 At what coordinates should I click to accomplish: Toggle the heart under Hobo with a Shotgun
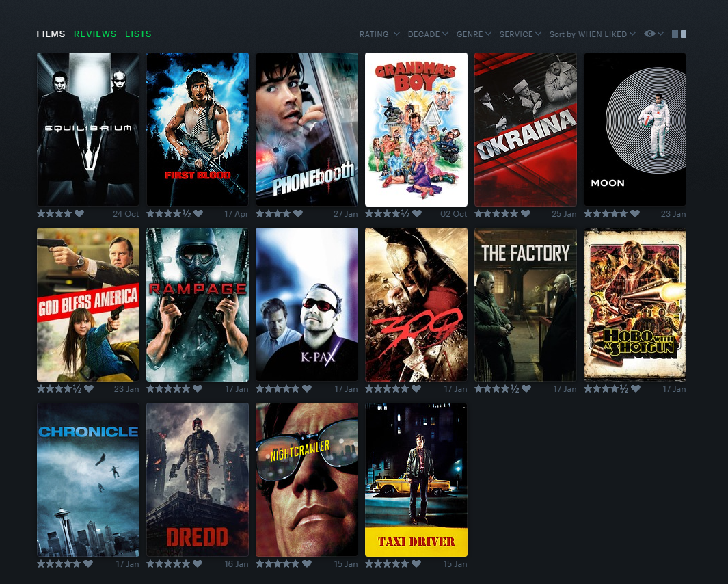pyautogui.click(x=636, y=389)
